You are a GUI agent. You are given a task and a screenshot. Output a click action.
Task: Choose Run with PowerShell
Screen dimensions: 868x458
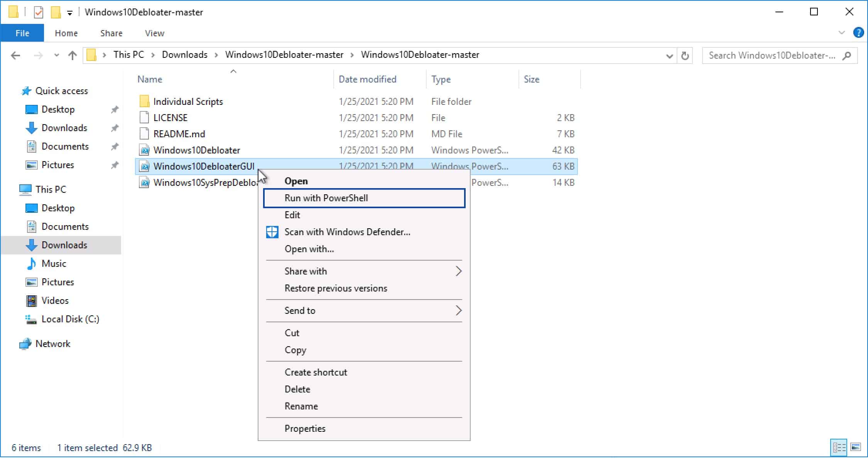pos(364,198)
